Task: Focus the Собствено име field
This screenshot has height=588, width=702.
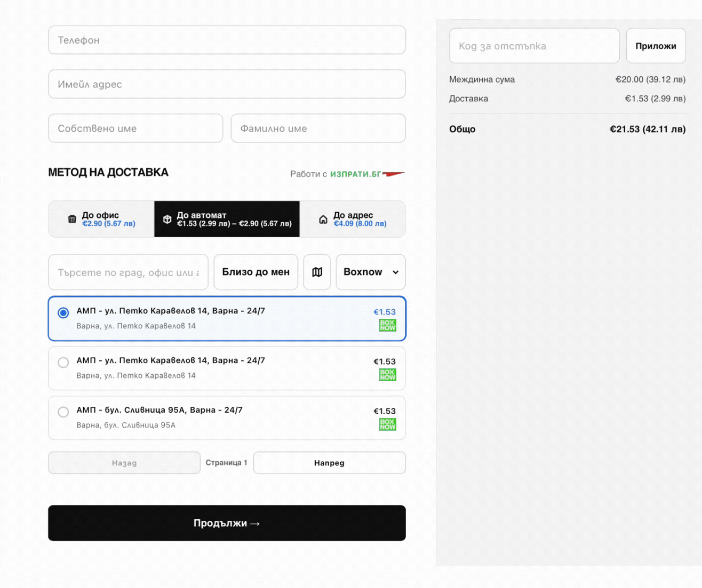Action: pos(135,128)
